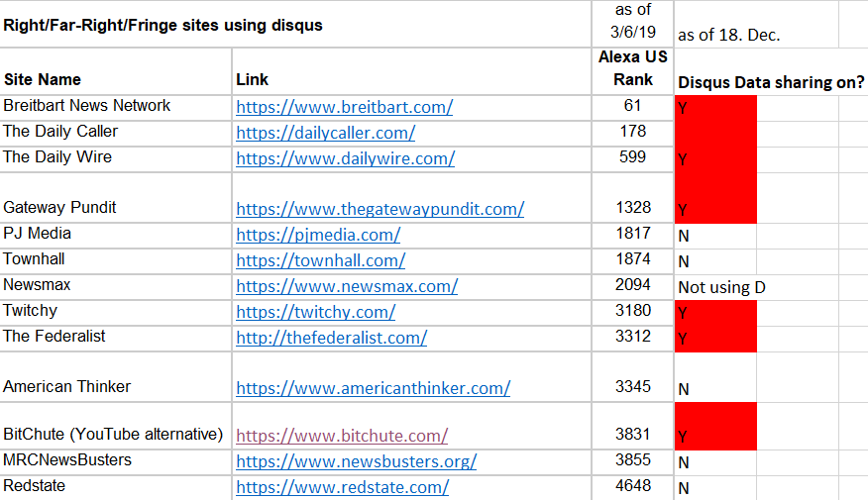Select the 'Townhall' site name cell
The height and width of the screenshot is (500, 868).
(116, 261)
